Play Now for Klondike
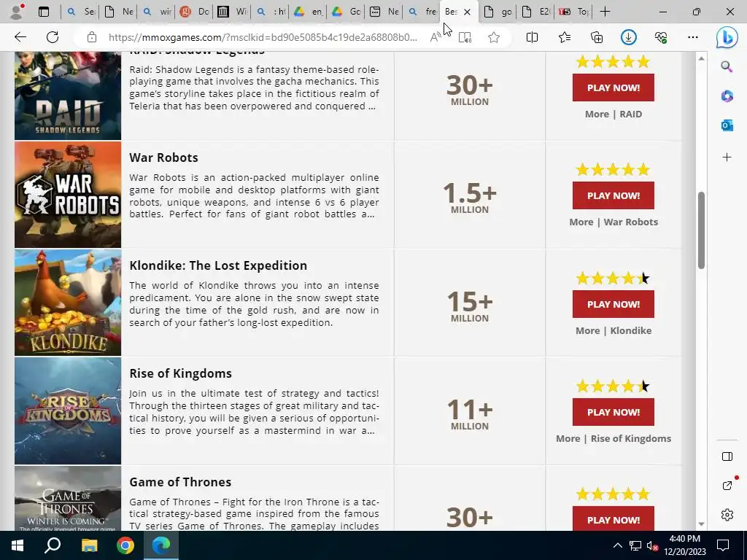Image resolution: width=747 pixels, height=560 pixels. [613, 304]
